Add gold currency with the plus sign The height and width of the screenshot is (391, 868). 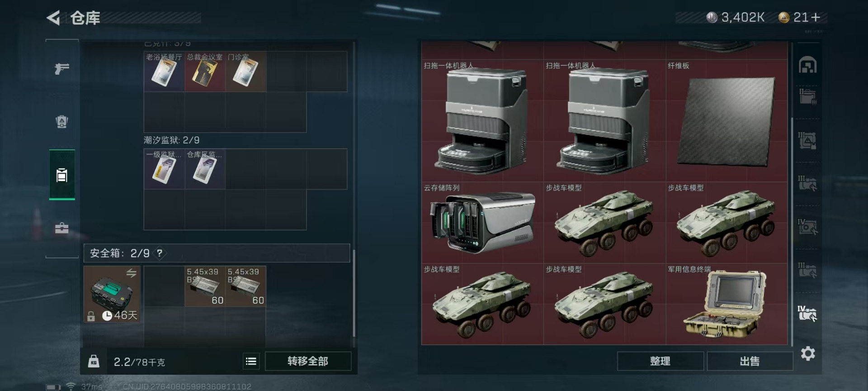tap(816, 17)
